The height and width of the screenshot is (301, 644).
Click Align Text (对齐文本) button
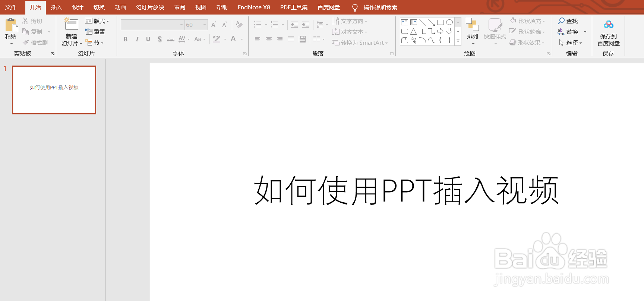coord(350,32)
